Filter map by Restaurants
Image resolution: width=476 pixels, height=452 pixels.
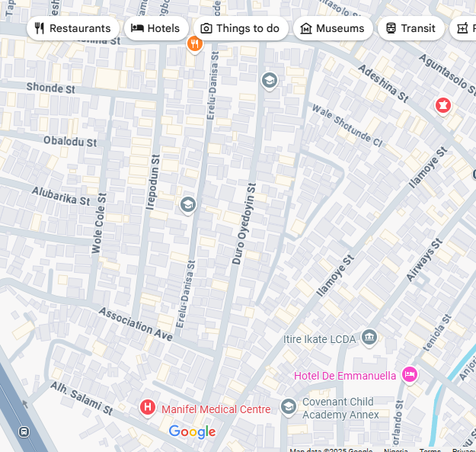coord(73,28)
